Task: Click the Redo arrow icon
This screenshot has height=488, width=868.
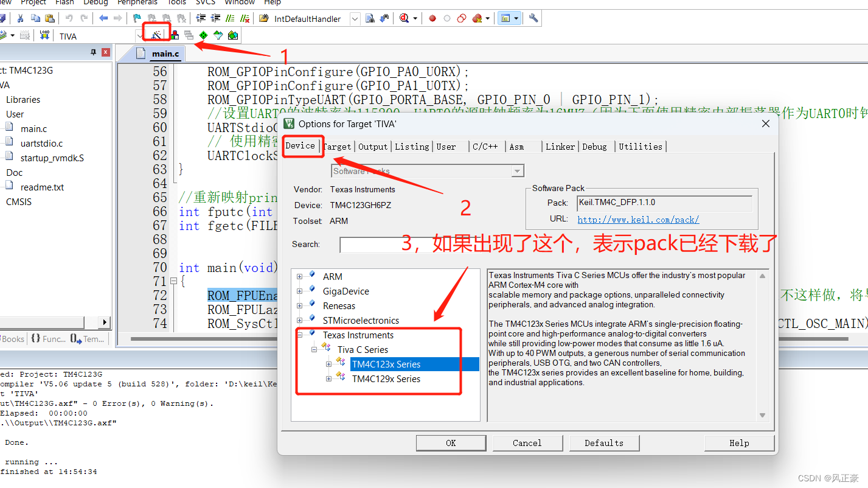Action: pos(83,18)
